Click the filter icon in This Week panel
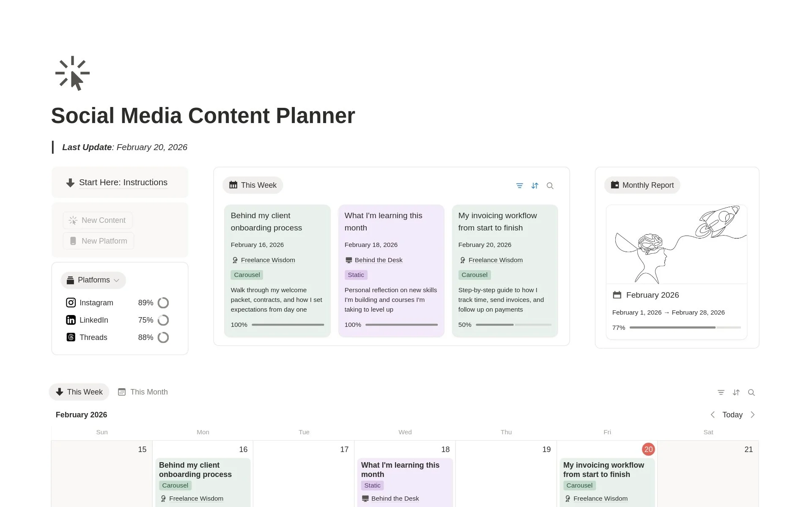812x507 pixels. (x=519, y=186)
